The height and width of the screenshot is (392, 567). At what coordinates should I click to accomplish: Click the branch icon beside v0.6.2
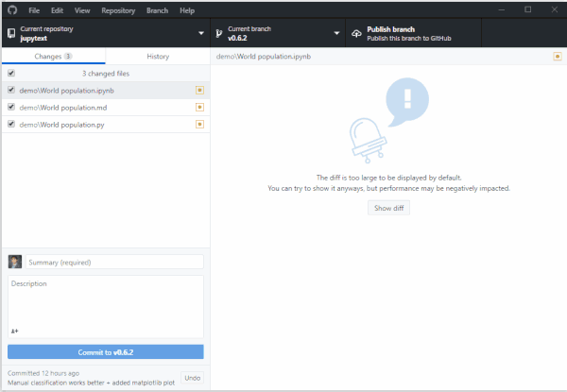tap(219, 34)
